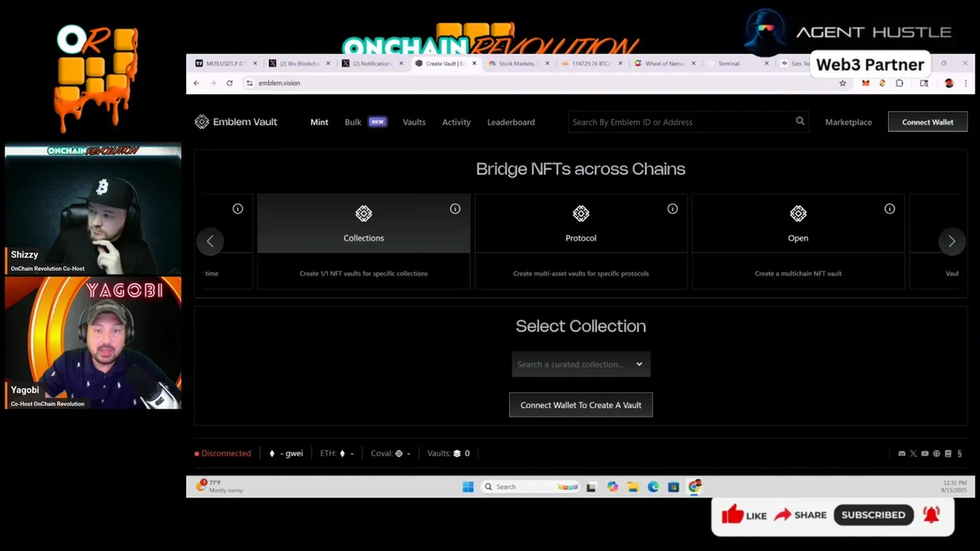Click the search magnifier icon in Emblem search bar
Viewport: 980px width, 551px height.
click(800, 121)
